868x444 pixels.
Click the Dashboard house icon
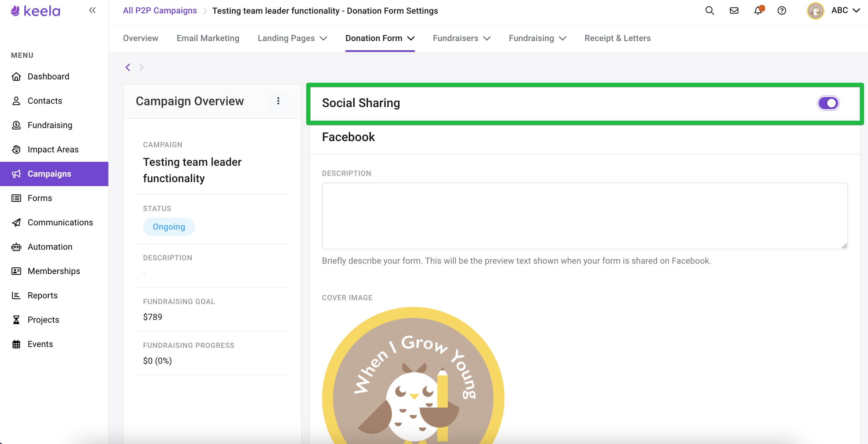tap(16, 76)
